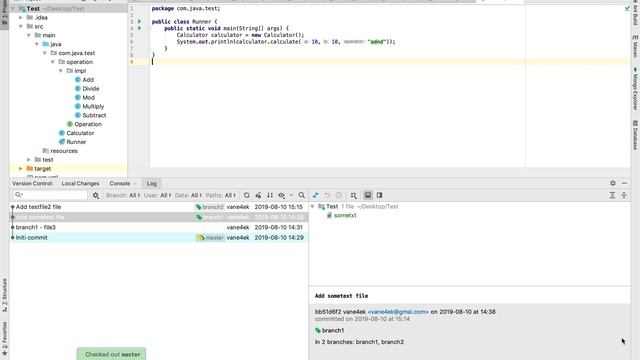Viewport: 640px width, 360px height.
Task: Click run gutter arrow beside class Runner
Action: 140,21
